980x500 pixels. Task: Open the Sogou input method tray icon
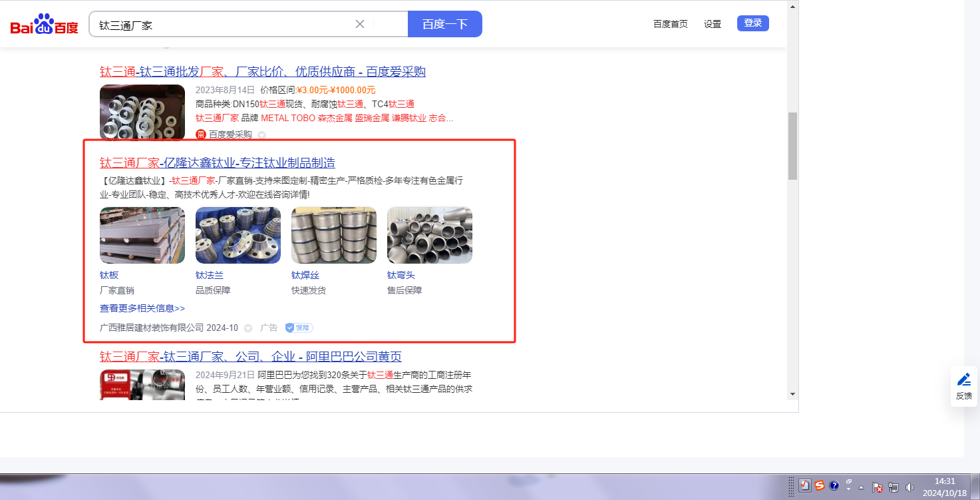coord(820,485)
